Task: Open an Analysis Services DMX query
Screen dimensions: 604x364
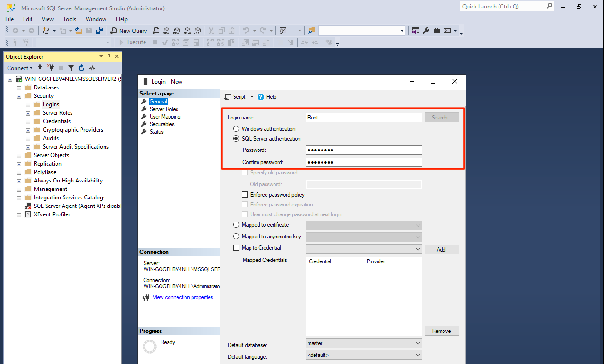Action: (x=177, y=31)
